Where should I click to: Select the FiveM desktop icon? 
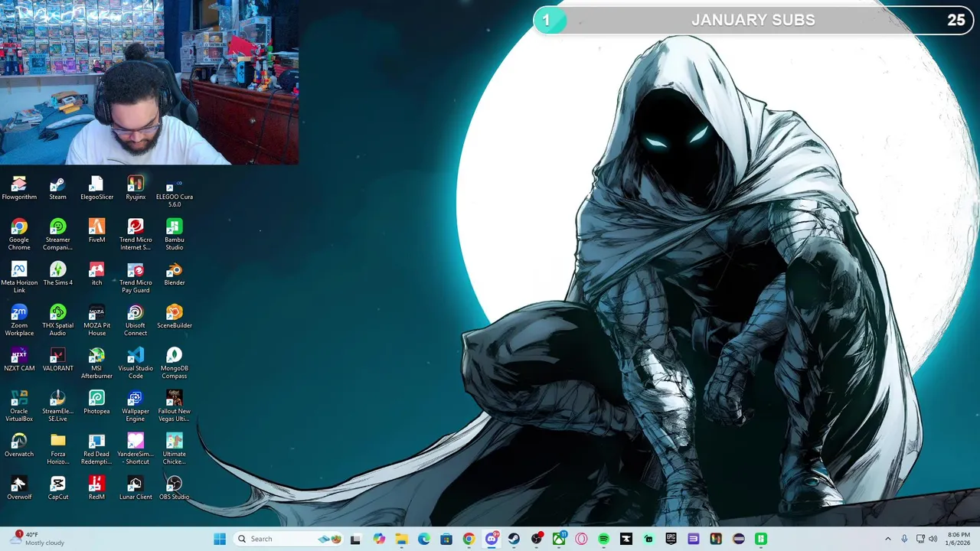pos(96,231)
